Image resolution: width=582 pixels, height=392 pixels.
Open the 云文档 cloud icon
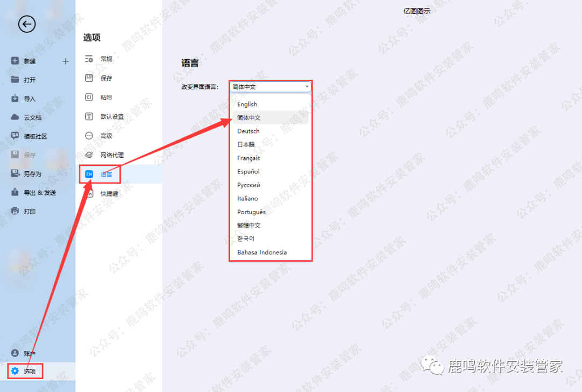15,117
